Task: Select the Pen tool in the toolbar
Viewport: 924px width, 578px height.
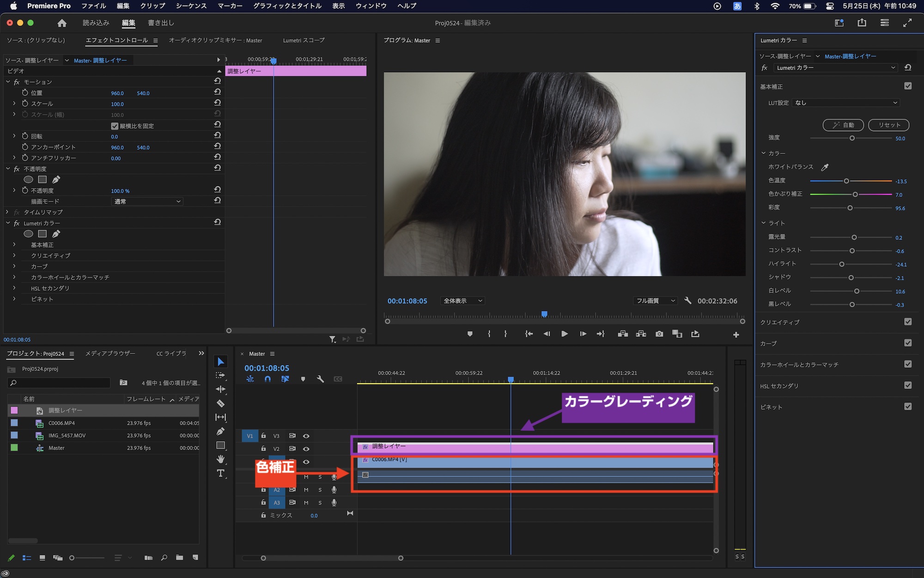Action: [221, 431]
